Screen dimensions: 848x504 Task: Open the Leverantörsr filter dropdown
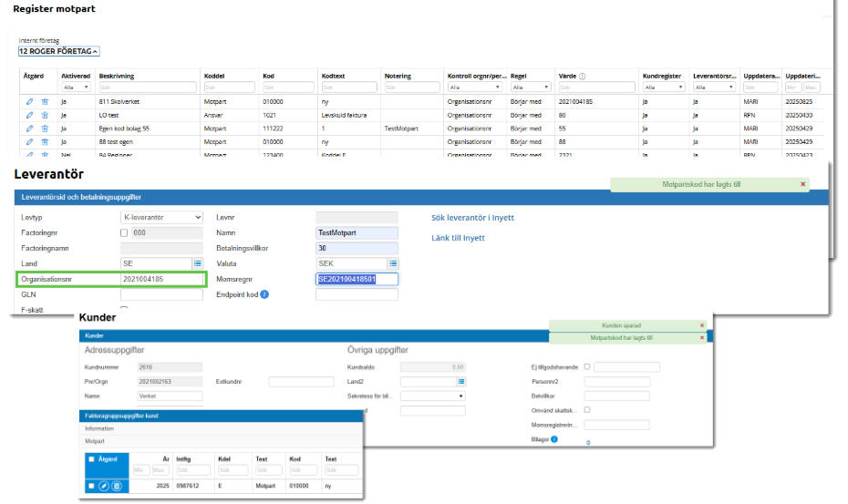pos(714,87)
